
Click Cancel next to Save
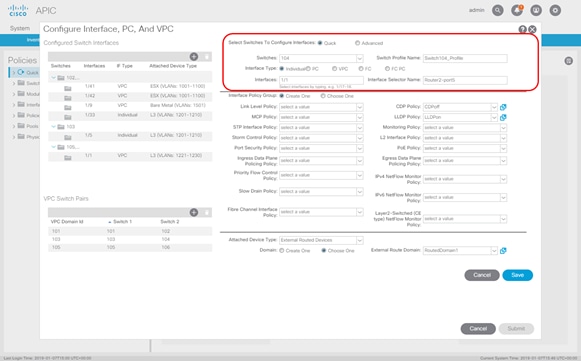point(482,275)
